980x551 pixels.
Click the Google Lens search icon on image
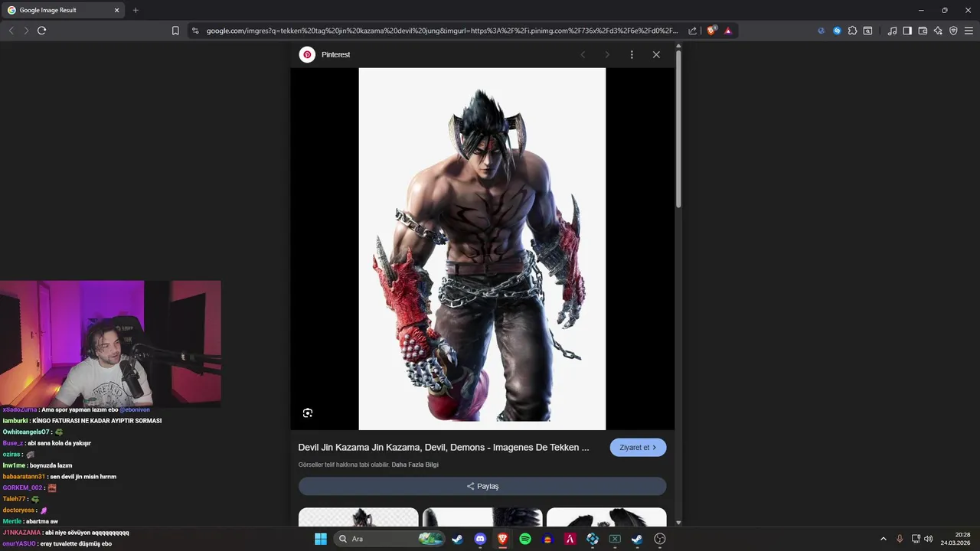click(308, 413)
